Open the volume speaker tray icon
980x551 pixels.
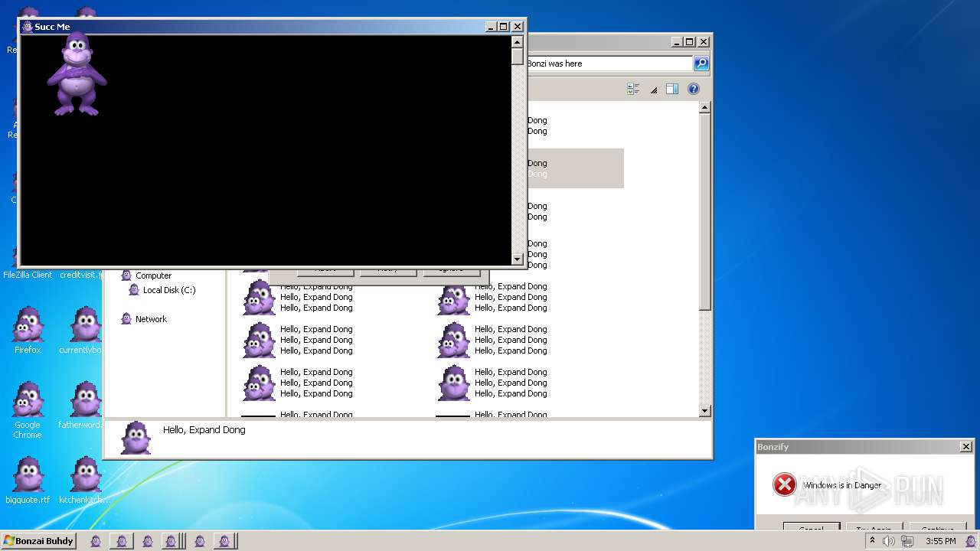889,541
